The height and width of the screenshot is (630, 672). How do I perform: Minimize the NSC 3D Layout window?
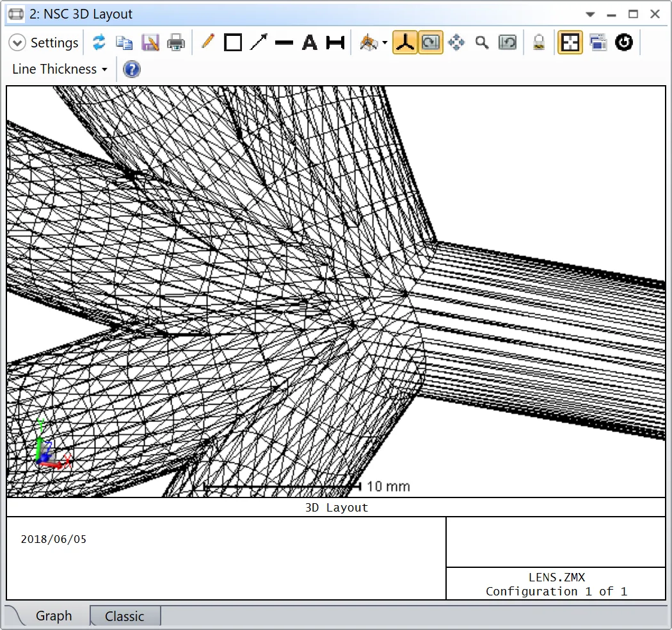click(x=612, y=14)
